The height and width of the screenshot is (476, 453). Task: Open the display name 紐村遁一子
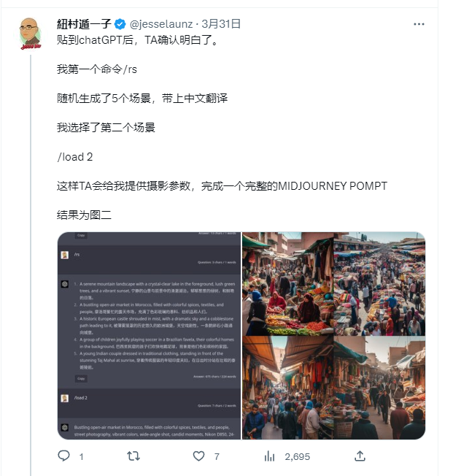tap(84, 24)
